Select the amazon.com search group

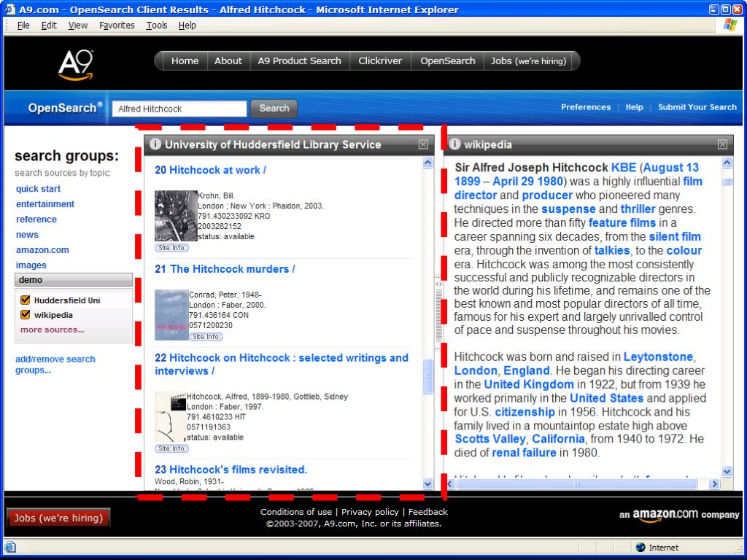point(42,249)
